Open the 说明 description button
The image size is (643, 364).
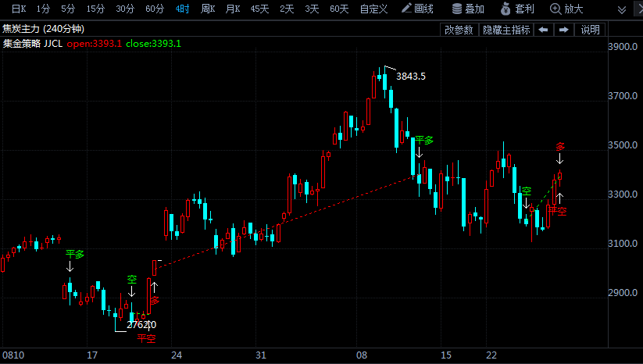click(590, 30)
